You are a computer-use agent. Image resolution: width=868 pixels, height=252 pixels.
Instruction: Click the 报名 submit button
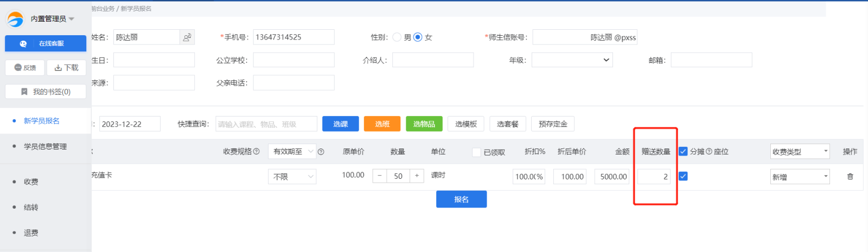pos(461,199)
